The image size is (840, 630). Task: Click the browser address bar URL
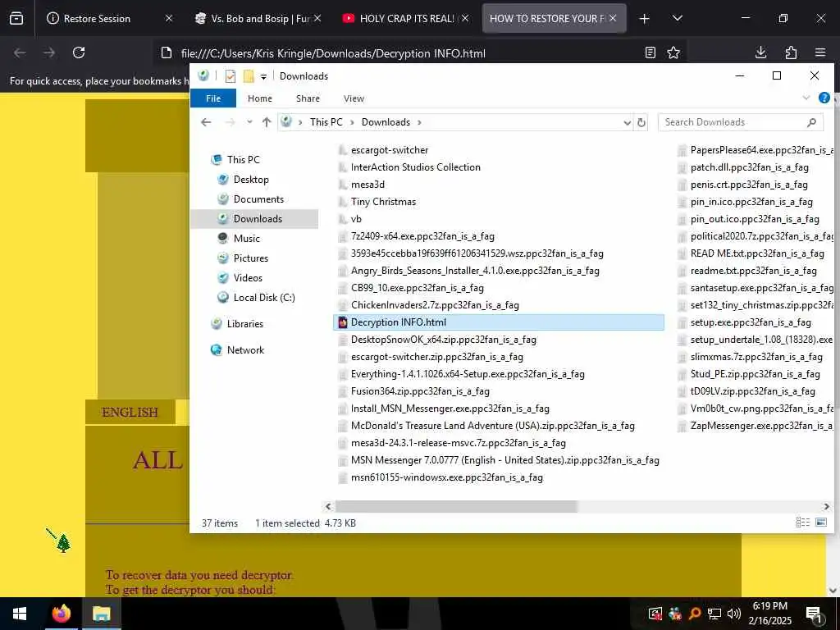coord(333,53)
